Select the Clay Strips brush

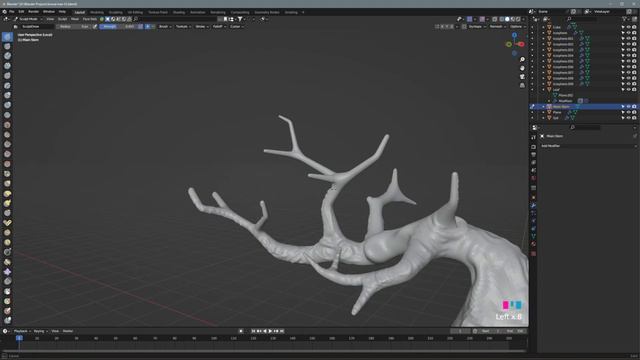point(7,66)
